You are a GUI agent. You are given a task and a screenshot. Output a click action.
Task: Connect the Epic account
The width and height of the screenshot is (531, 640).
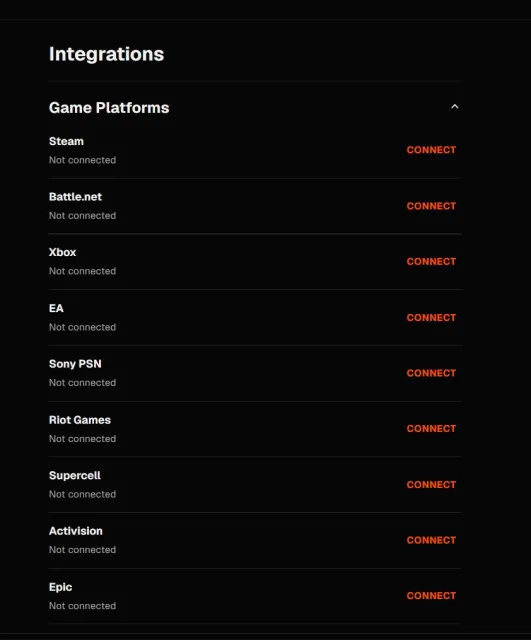[x=431, y=596]
